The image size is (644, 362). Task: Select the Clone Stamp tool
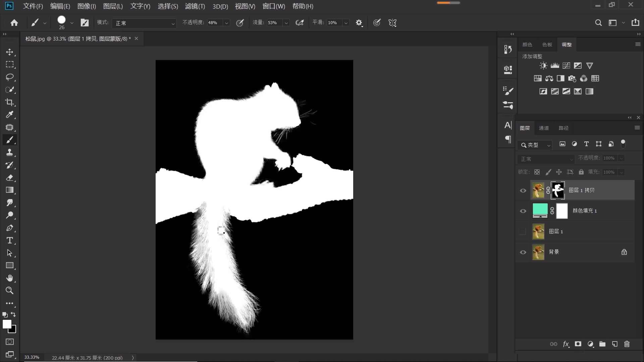coord(9,153)
